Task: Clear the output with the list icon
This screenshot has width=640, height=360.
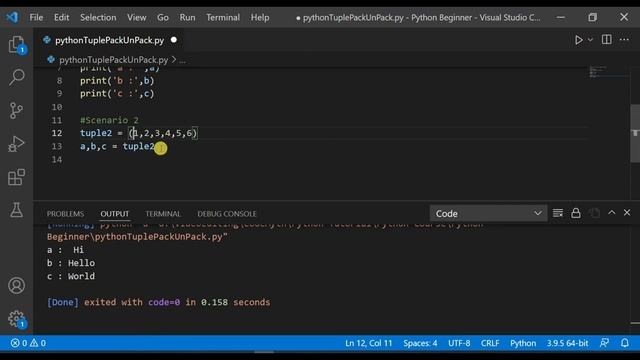Action: (x=558, y=213)
